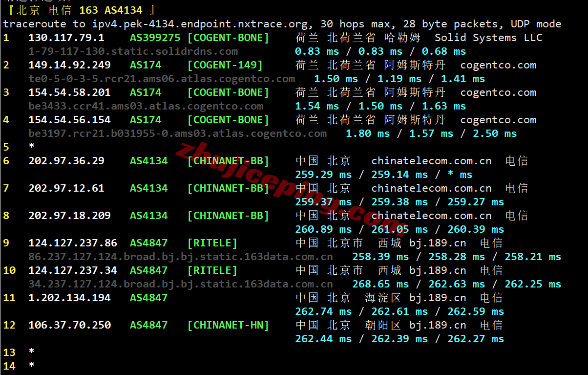
Task: Select IP address 202.97.18.209
Action: coord(69,216)
